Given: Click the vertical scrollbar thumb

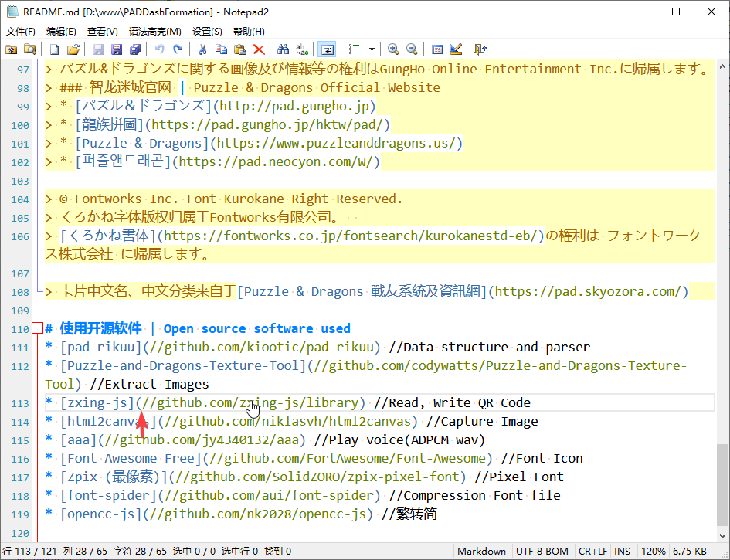Looking at the screenshot, I should tap(722, 486).
